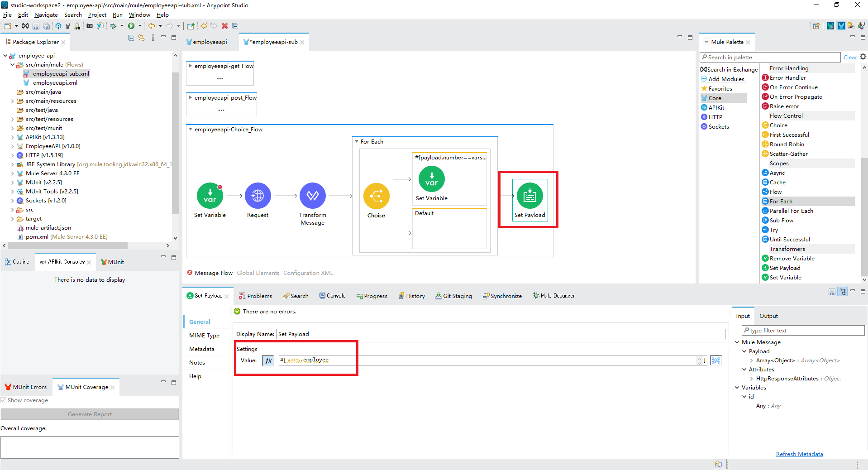Open the Navigate menu
The width and height of the screenshot is (868, 471).
pyautogui.click(x=46, y=15)
